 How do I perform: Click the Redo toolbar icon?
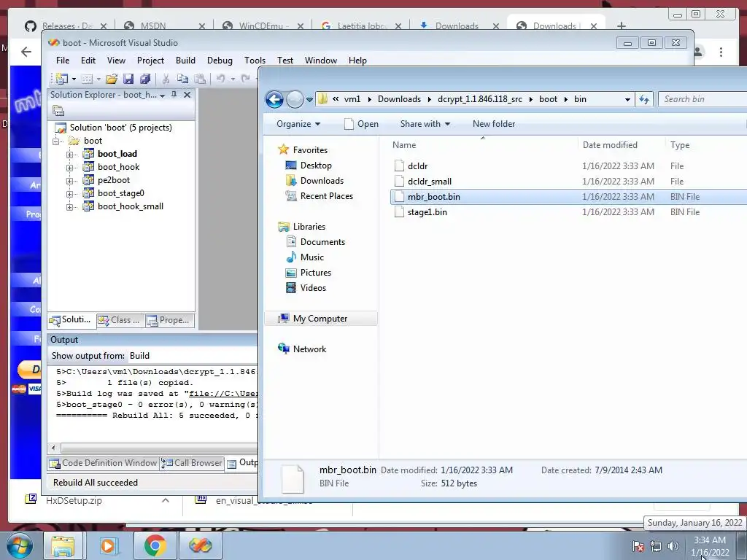click(245, 79)
